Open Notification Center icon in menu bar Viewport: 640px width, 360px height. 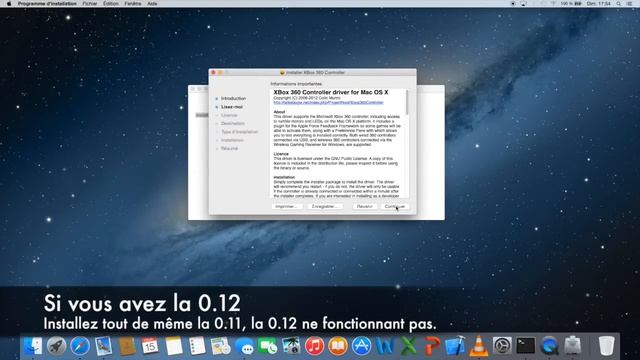tap(630, 4)
